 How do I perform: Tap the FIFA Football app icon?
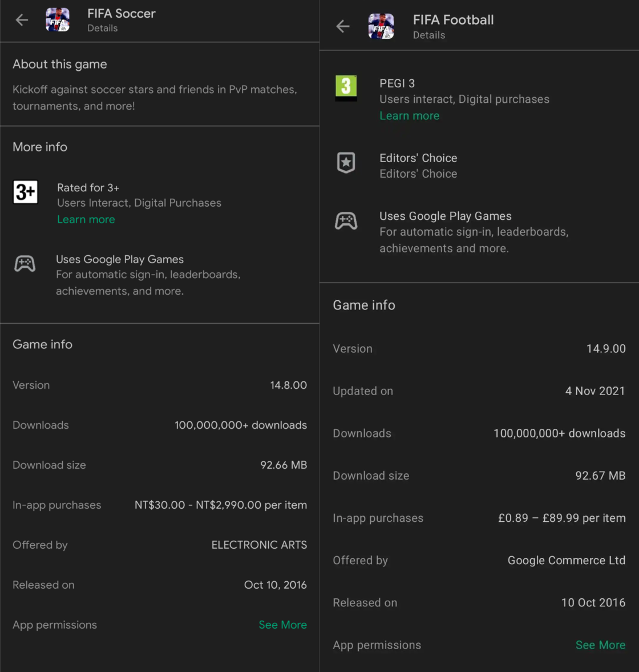(x=381, y=26)
